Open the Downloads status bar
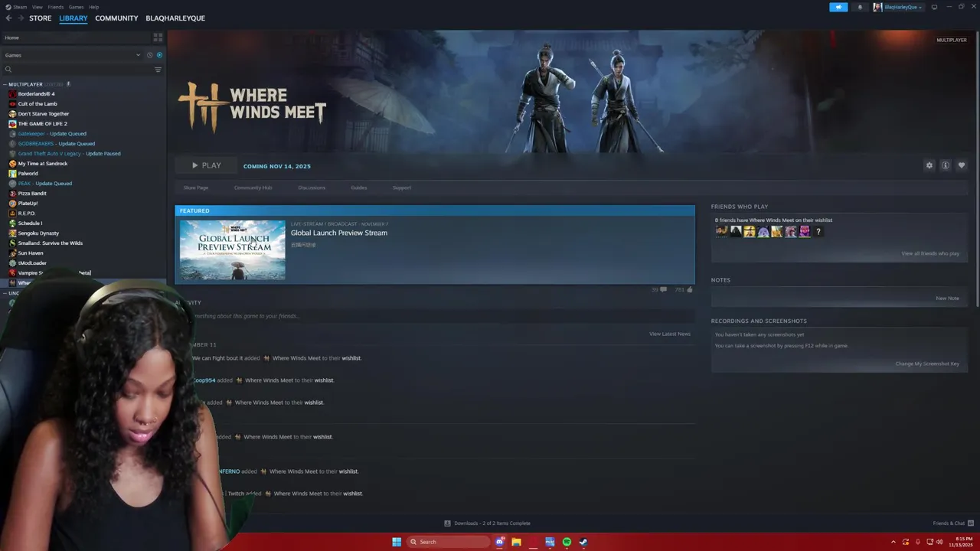Viewport: 980px width, 551px height. click(x=488, y=523)
